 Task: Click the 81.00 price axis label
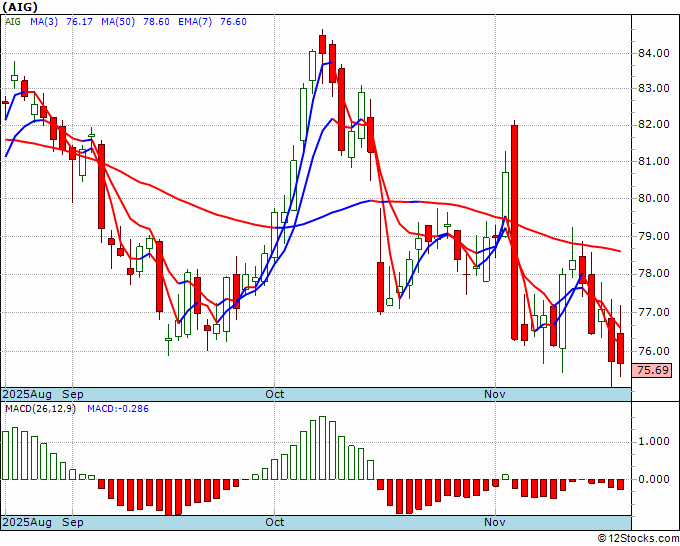pyautogui.click(x=654, y=161)
